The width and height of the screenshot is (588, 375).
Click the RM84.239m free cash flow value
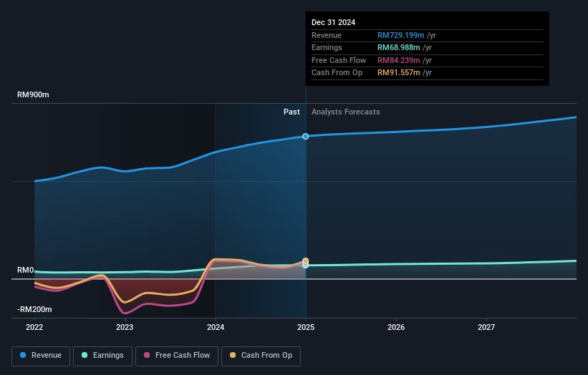tap(397, 60)
